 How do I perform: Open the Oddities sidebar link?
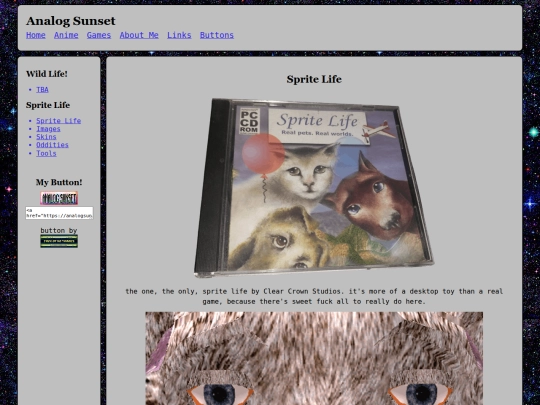52,145
